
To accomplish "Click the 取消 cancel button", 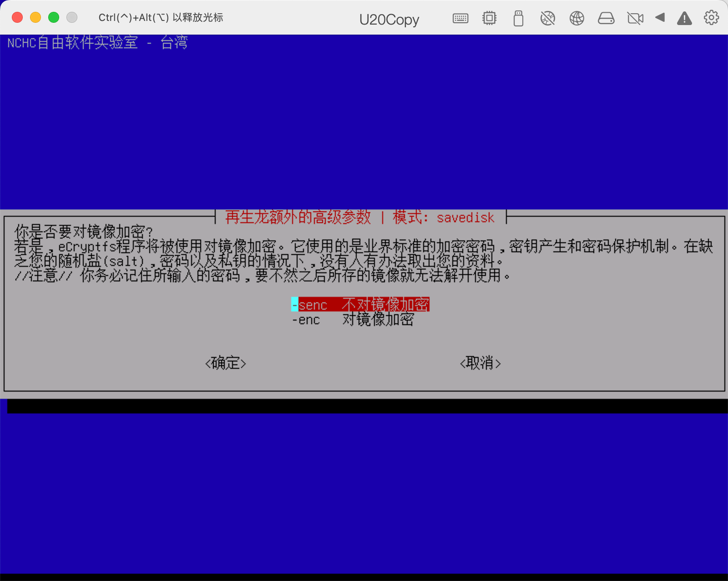I will (x=481, y=363).
